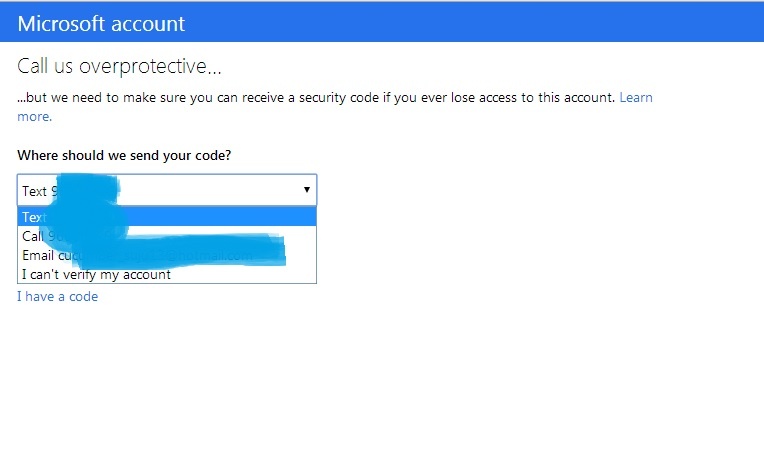The width and height of the screenshot is (764, 464).
Task: Click the "Microsoft account" header title
Action: click(x=100, y=24)
